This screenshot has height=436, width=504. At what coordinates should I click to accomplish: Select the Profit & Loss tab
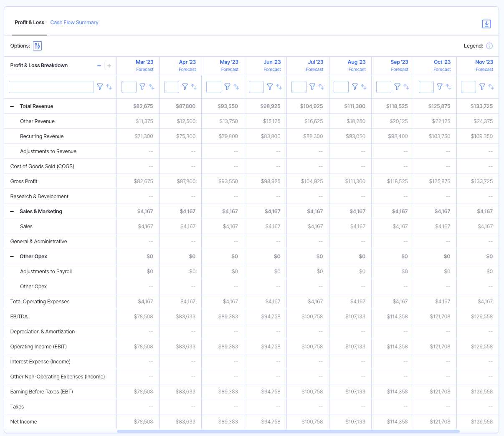tap(29, 22)
